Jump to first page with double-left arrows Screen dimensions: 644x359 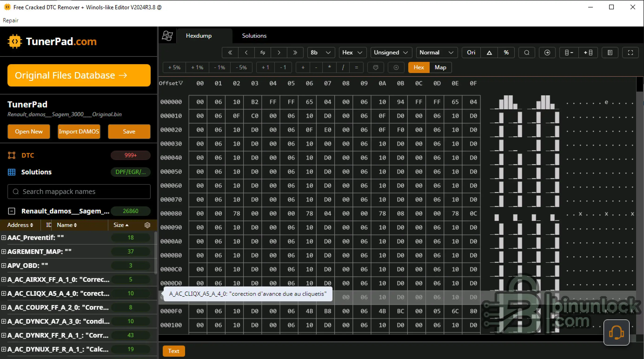click(x=230, y=53)
